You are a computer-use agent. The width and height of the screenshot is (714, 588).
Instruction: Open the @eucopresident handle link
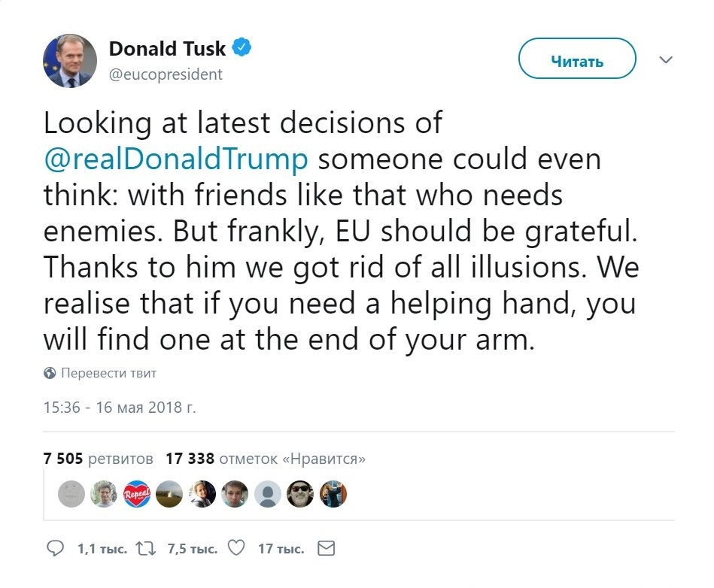tap(166, 74)
